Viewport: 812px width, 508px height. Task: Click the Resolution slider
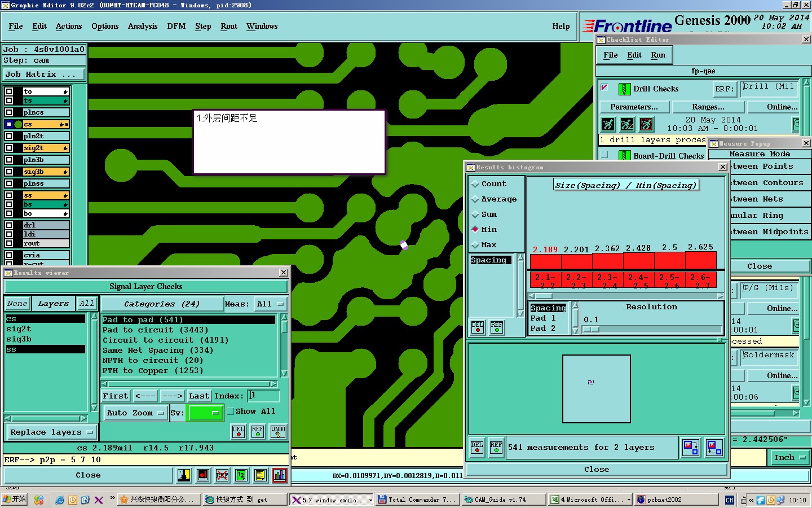point(651,329)
